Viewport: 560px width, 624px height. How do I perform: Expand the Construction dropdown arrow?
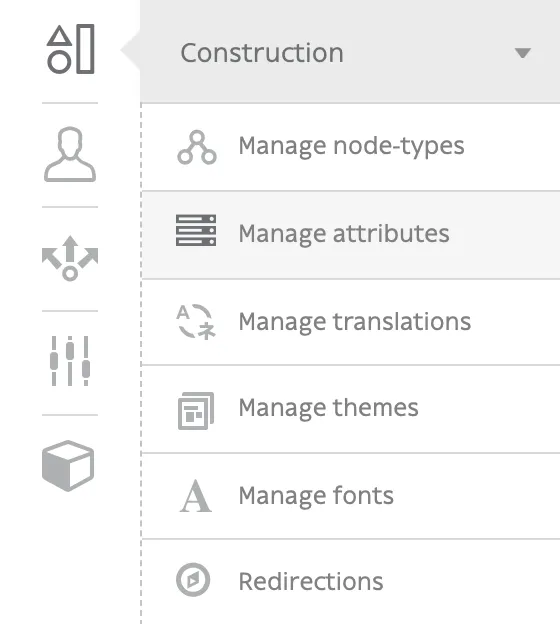tap(523, 53)
